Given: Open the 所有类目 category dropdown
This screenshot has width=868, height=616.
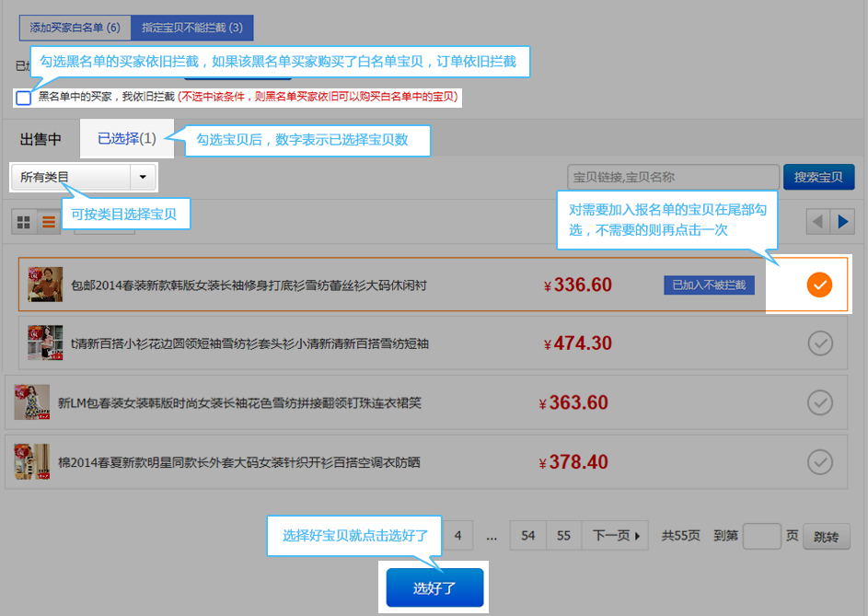Looking at the screenshot, I should pyautogui.click(x=83, y=178).
